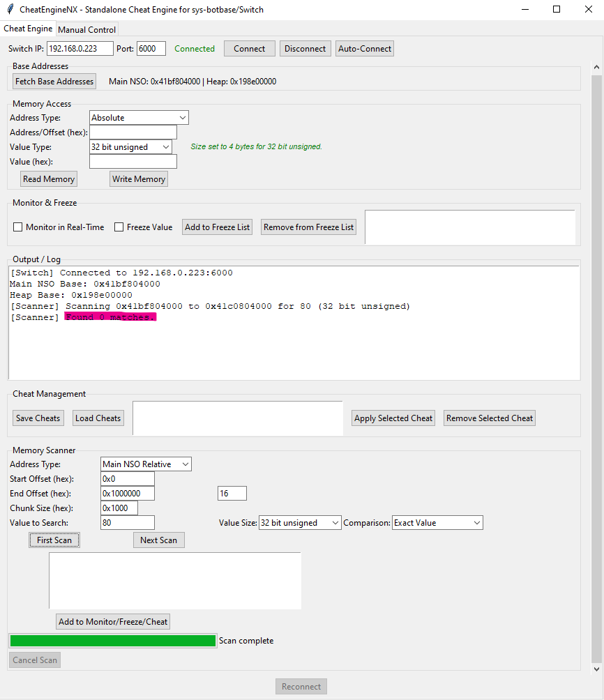Click the '[Switch] Connected to' log line
604x700 pixels.
click(121, 273)
